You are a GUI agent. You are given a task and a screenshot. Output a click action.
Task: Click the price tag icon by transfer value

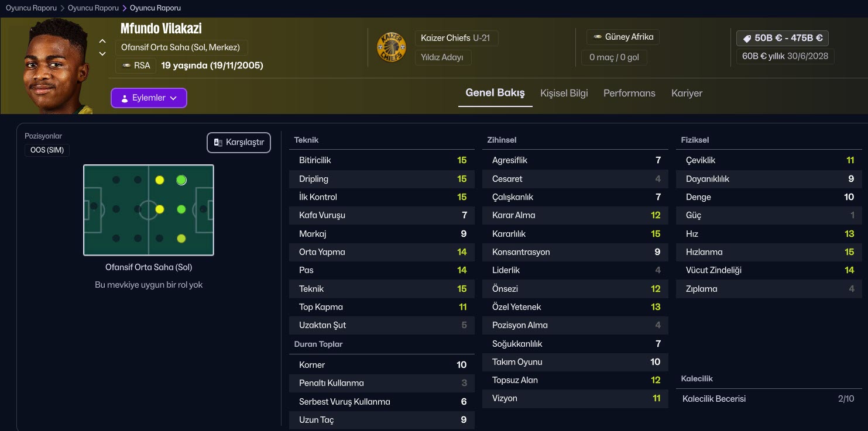click(x=746, y=38)
